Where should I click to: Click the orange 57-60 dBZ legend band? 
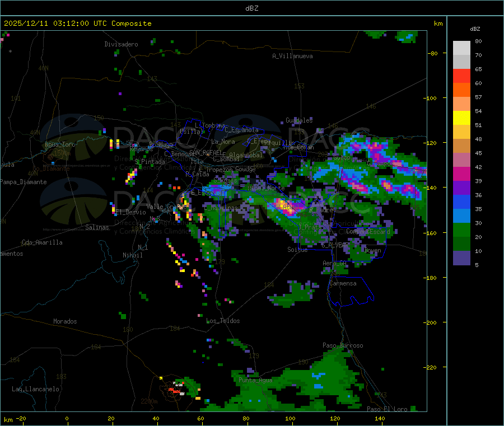point(461,90)
